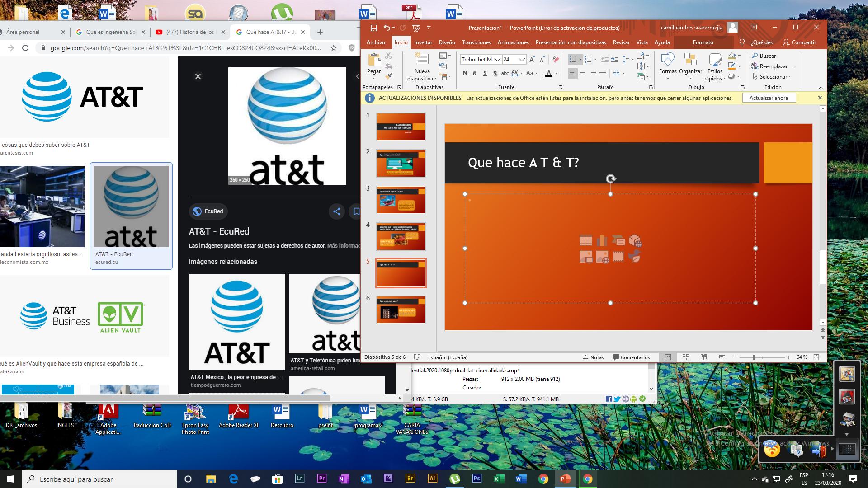Click the Nueva diapositiva icon
Viewport: 868px width, 488px height.
422,60
